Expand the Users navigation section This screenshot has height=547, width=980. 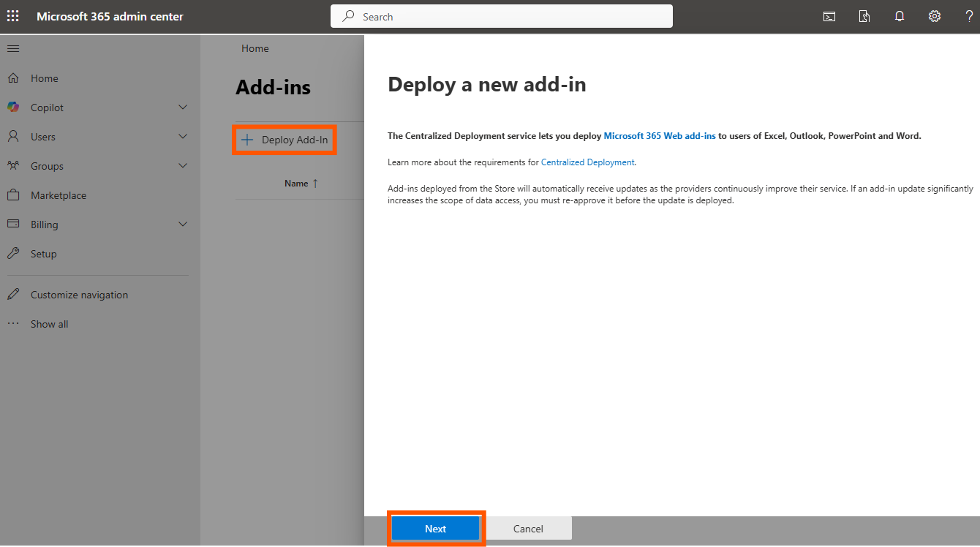point(183,137)
